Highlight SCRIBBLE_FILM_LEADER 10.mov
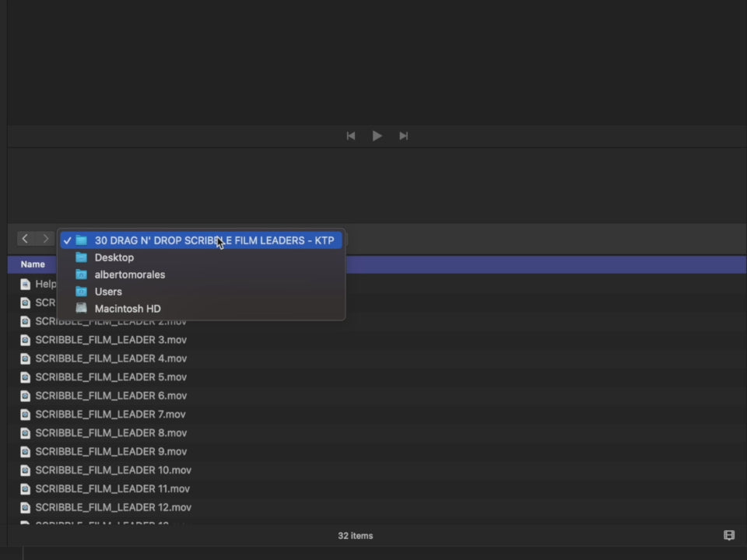 tap(113, 471)
